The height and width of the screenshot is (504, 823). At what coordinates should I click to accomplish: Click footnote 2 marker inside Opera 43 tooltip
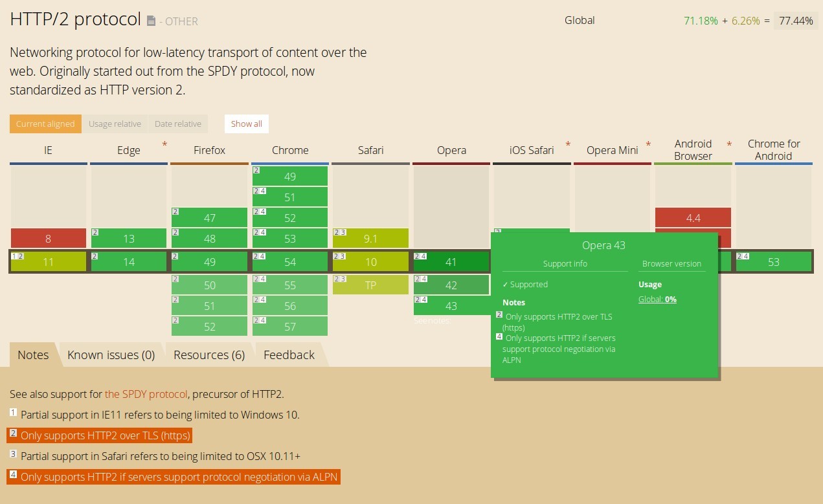point(499,315)
